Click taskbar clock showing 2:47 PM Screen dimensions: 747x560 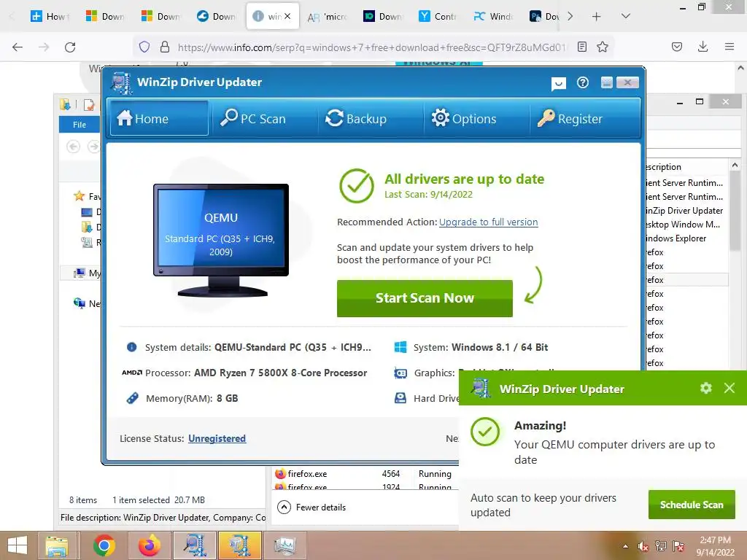715,545
